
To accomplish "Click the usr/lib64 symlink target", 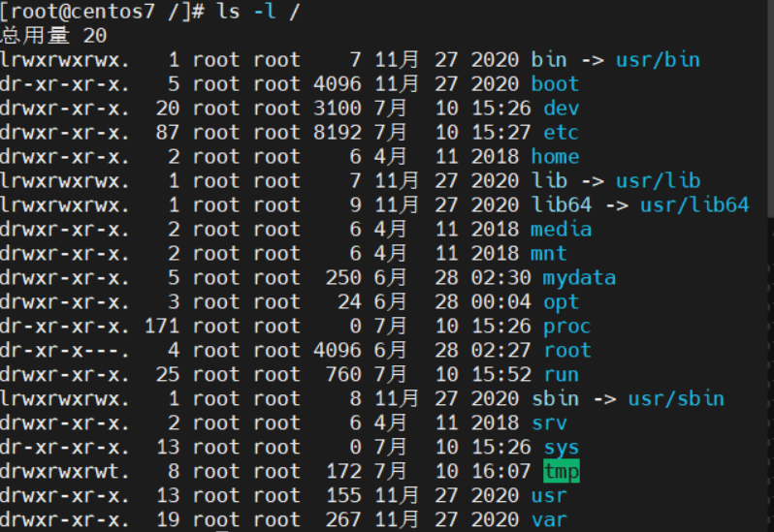I will (x=694, y=205).
